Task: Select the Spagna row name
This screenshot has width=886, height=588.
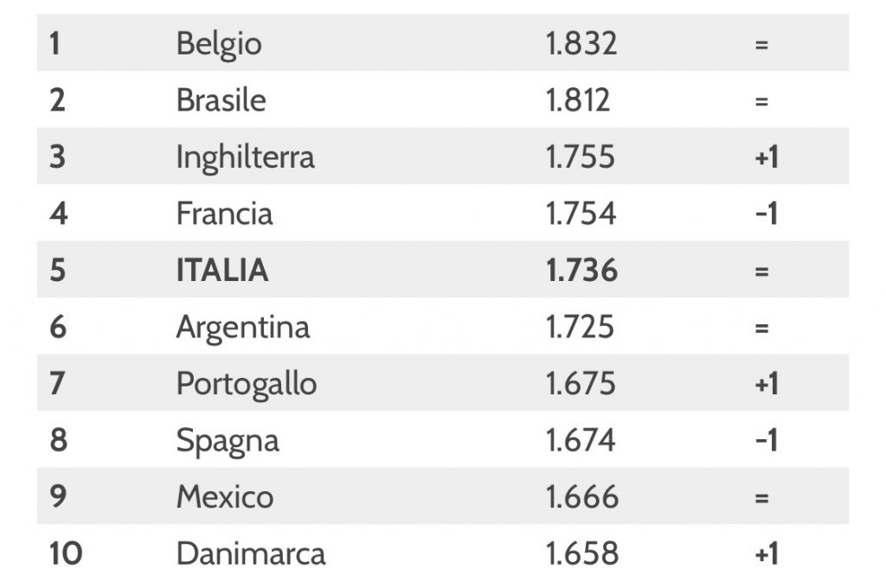Action: point(228,442)
